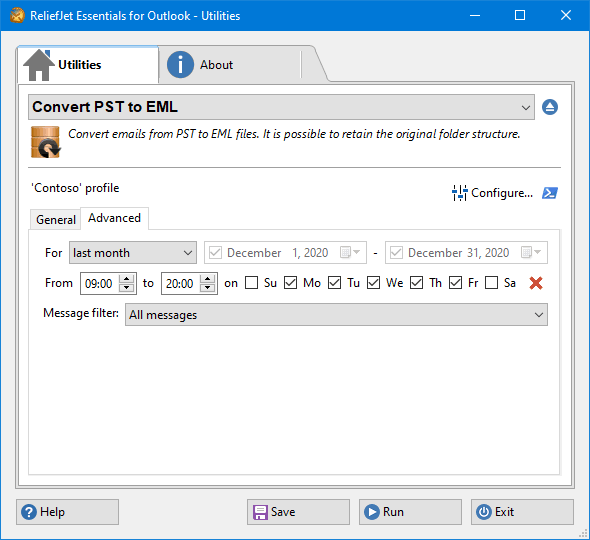The image size is (590, 540).
Task: Click the red X to remove time filter
Action: [x=535, y=283]
